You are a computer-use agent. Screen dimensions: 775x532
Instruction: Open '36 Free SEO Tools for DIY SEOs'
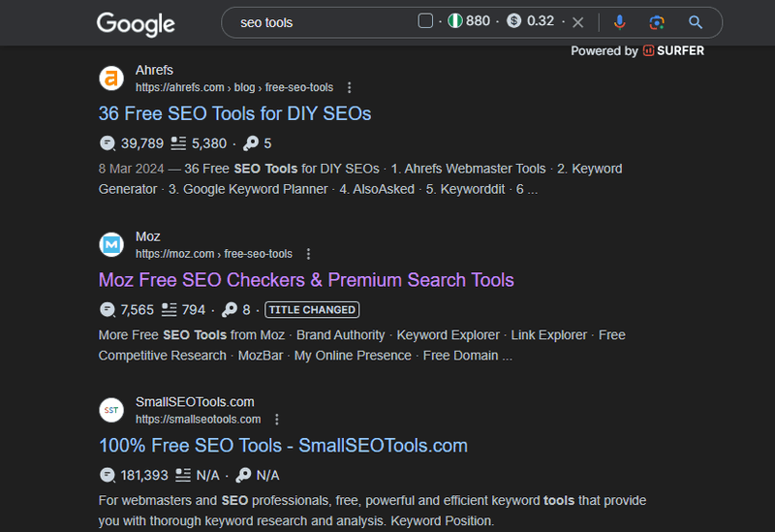pyautogui.click(x=234, y=113)
